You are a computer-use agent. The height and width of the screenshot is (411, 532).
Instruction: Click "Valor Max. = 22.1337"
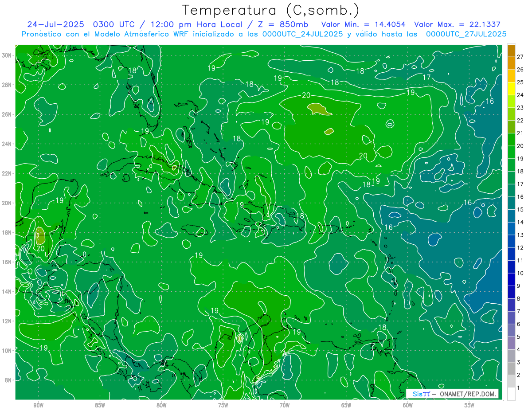[x=457, y=24]
